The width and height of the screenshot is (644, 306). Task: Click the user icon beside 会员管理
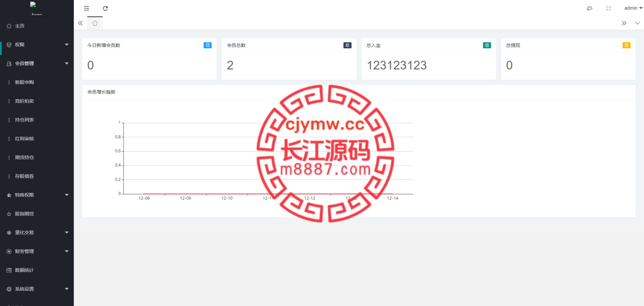9,64
